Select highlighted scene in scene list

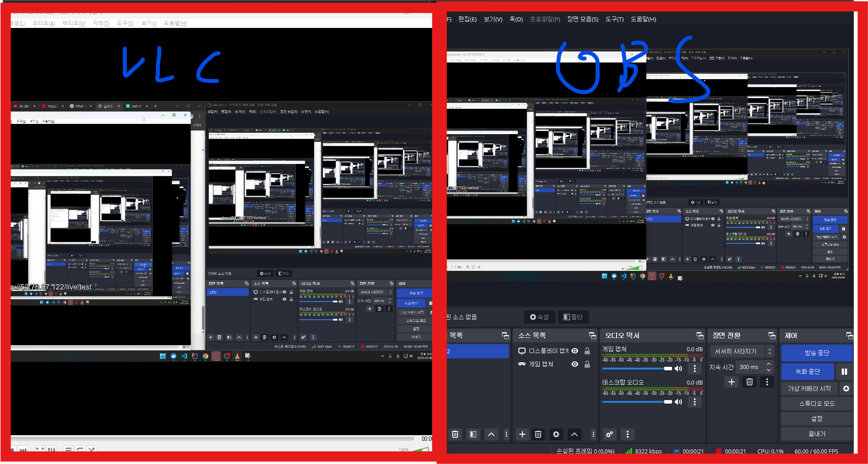478,351
